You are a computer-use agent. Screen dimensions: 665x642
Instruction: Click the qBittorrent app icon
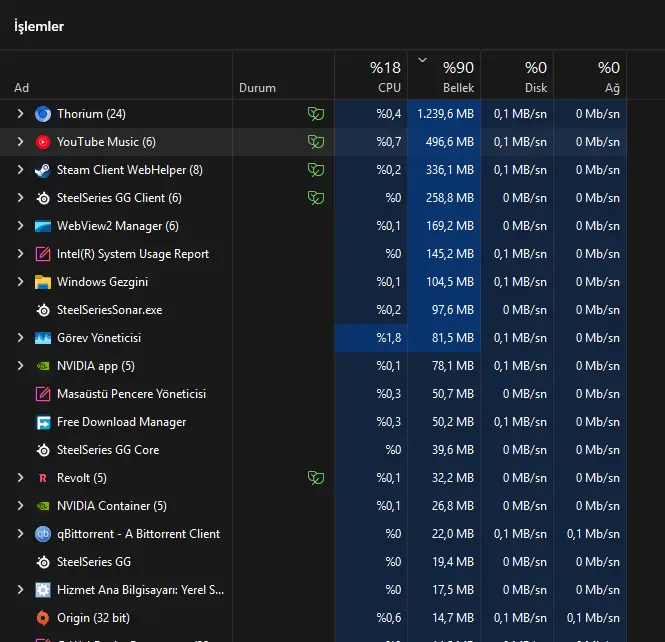tap(43, 534)
